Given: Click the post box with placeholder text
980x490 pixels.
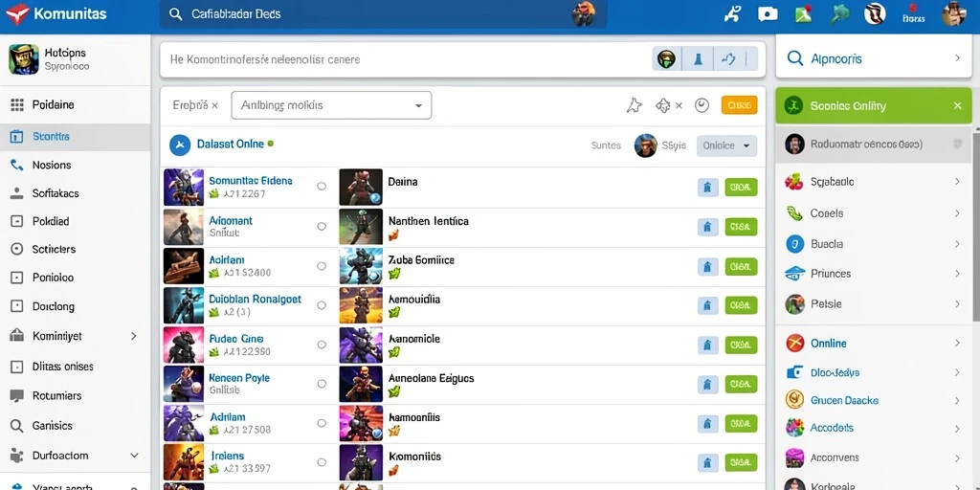Looking at the screenshot, I should pyautogui.click(x=462, y=60).
